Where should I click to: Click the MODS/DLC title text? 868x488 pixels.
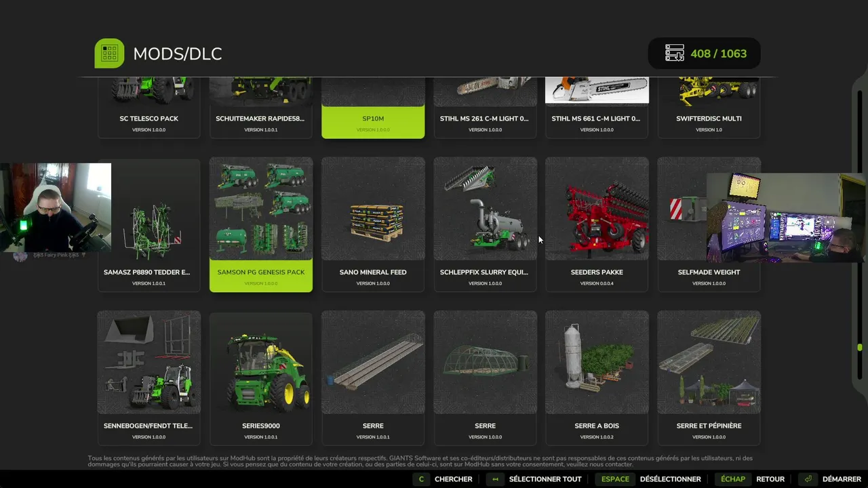pos(178,54)
